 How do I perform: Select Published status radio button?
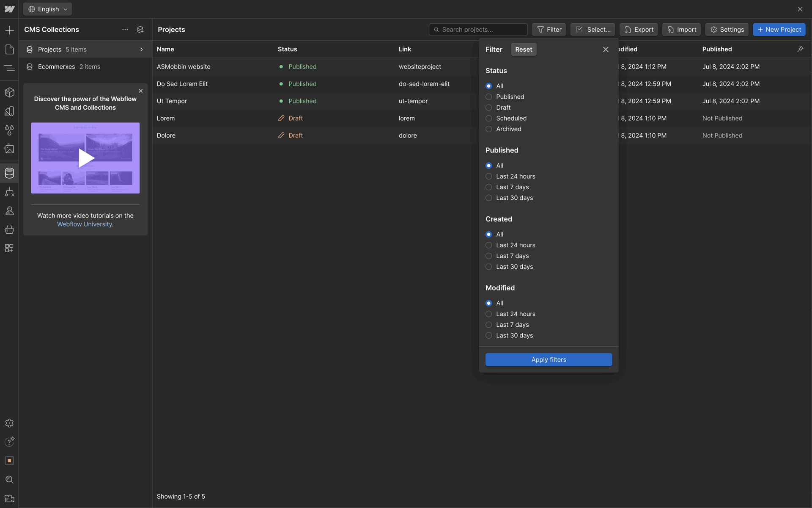pos(489,97)
